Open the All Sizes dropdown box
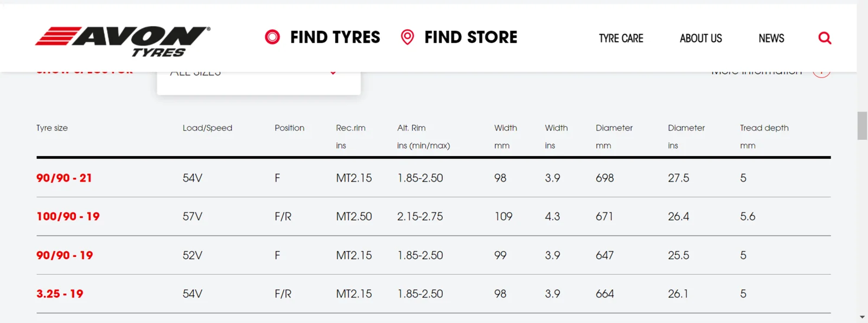This screenshot has height=323, width=868. 258,80
